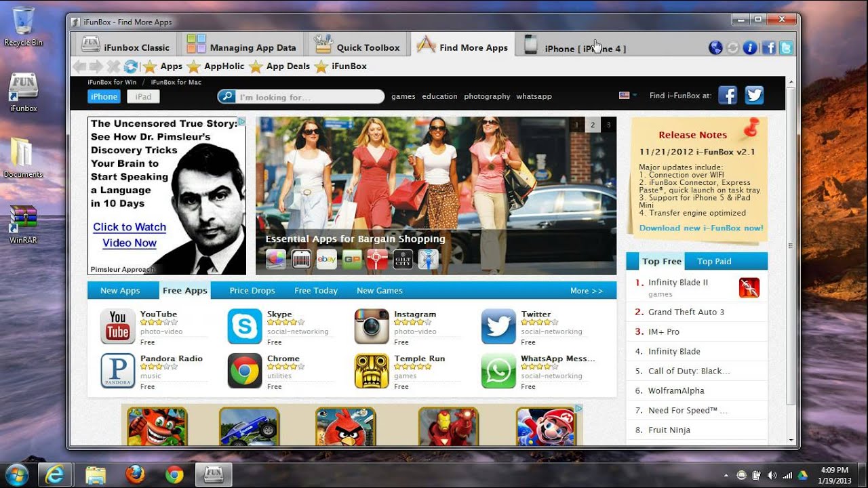Open the YouTube app icon
868x488 pixels.
click(x=117, y=327)
